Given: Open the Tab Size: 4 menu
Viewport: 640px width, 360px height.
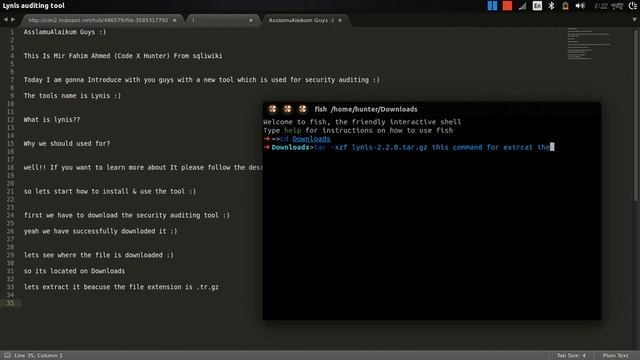Looking at the screenshot, I should [571, 356].
